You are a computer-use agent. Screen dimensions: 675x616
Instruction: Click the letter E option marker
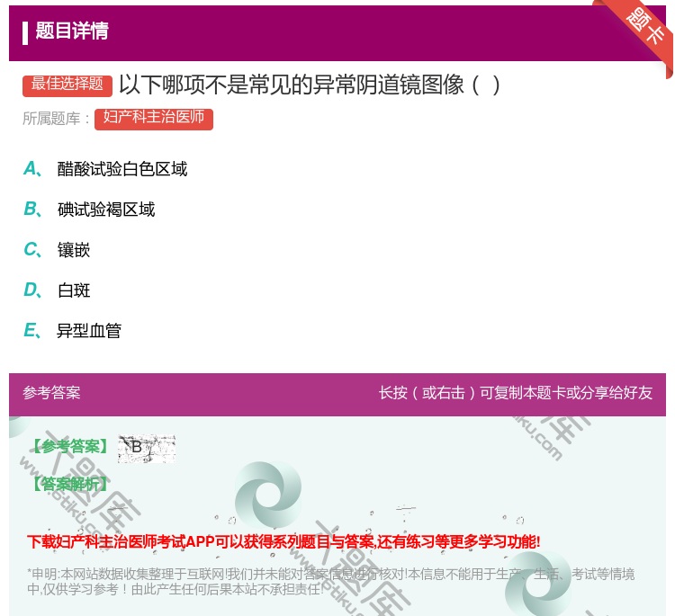(32, 330)
